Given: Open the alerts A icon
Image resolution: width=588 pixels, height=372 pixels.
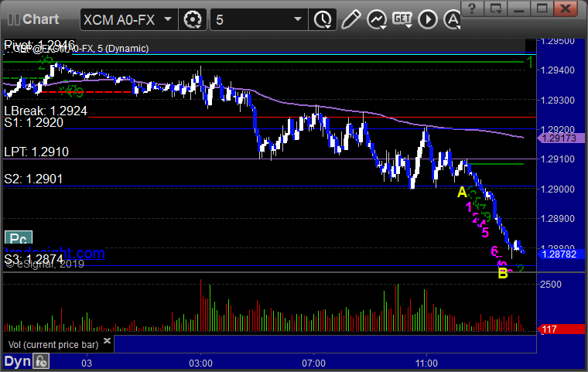Looking at the screenshot, I should (x=452, y=19).
